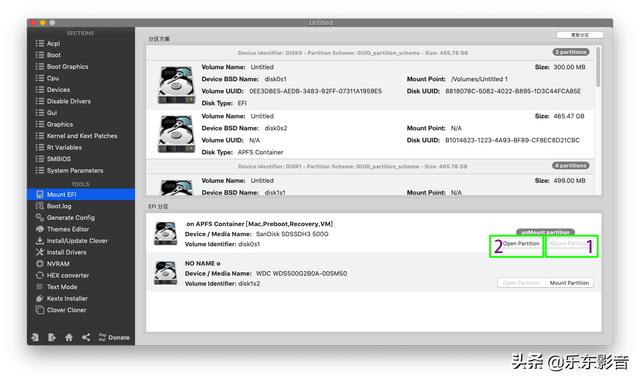Screen dimensions: 640x381
Task: Click Open Partition for disk0s1
Action: pyautogui.click(x=521, y=244)
